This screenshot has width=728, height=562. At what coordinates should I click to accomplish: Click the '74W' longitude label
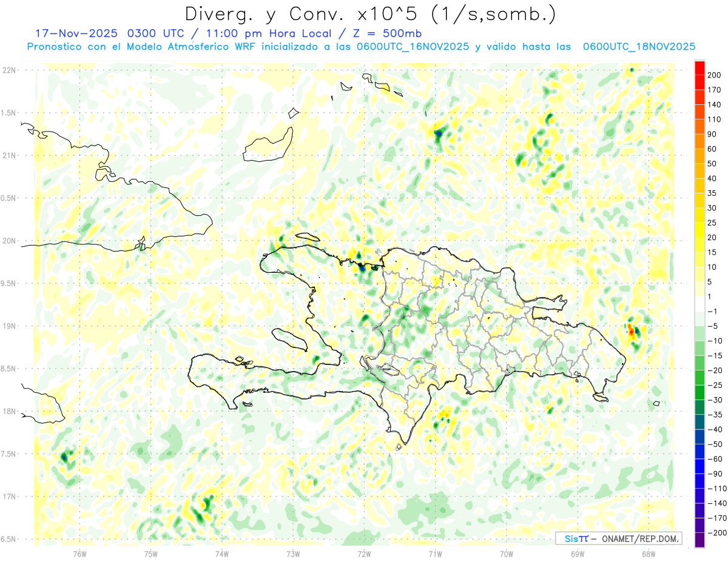click(222, 554)
